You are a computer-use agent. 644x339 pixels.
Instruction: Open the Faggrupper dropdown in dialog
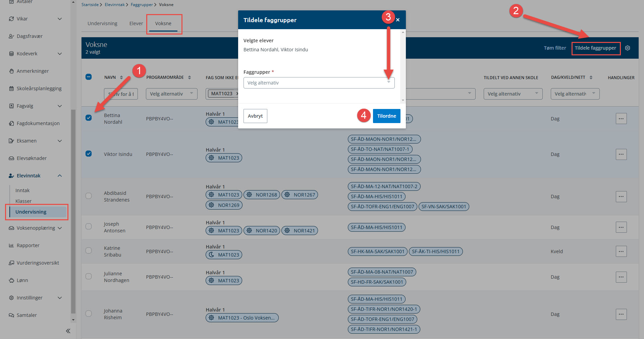(319, 83)
